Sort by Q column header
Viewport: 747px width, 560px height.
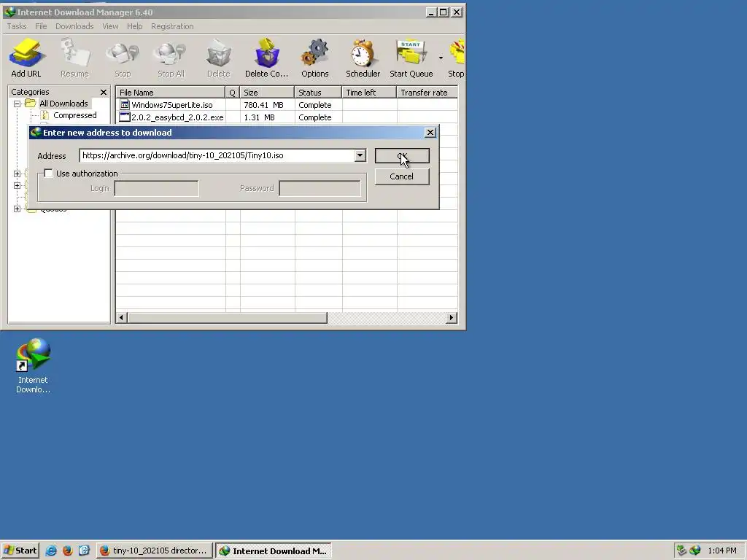point(233,93)
